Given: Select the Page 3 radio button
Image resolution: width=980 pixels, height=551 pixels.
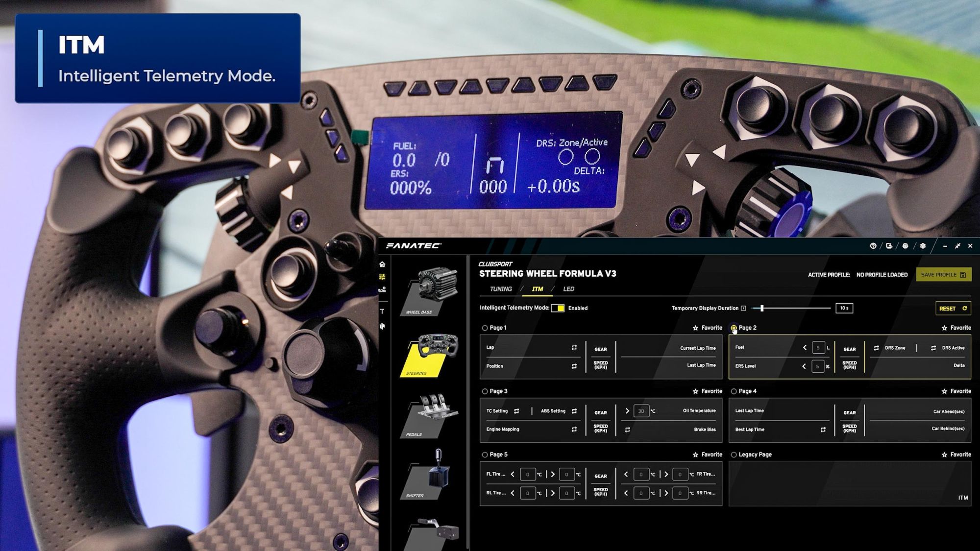Looking at the screenshot, I should pos(485,391).
